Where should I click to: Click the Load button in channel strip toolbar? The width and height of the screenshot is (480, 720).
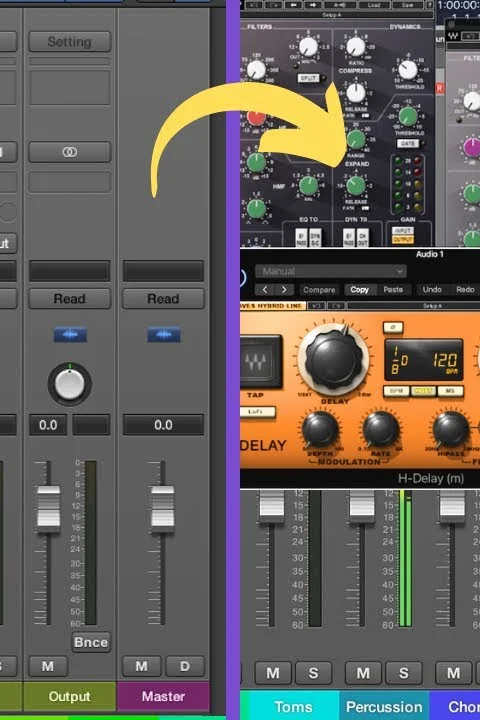[x=374, y=5]
